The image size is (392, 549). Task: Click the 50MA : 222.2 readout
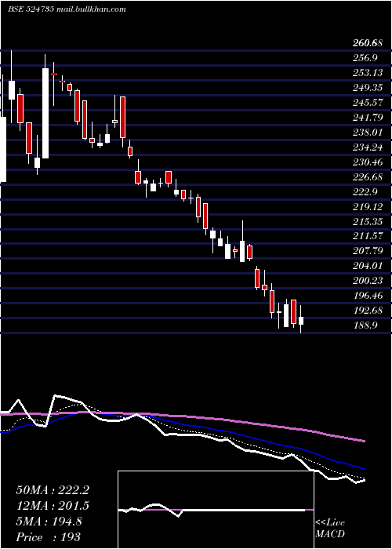(53, 490)
